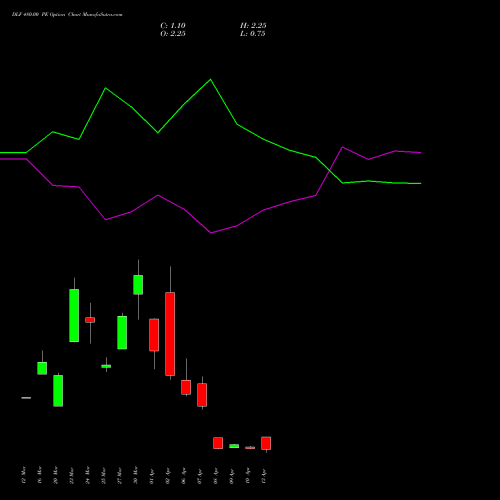Click the open value O: 2.25
Image resolution: width=500 pixels, height=500 pixels.
point(173,34)
